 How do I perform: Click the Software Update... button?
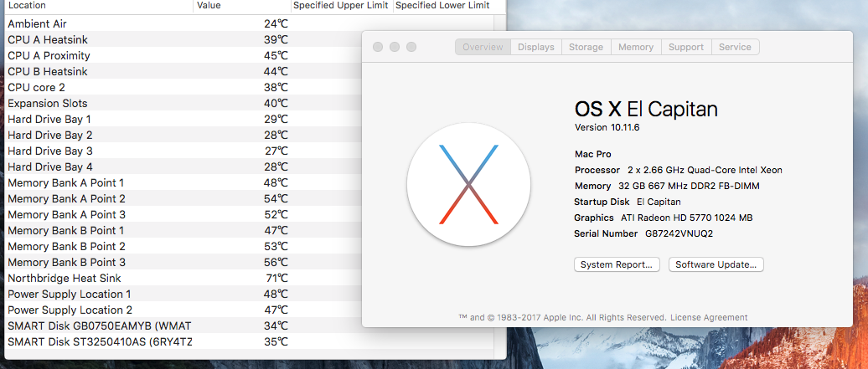[x=716, y=264]
